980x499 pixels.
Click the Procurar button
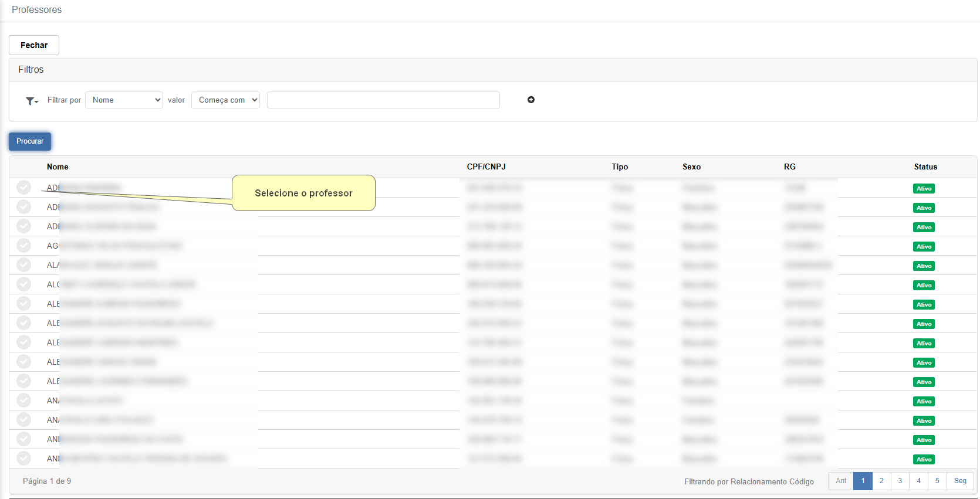pyautogui.click(x=30, y=141)
